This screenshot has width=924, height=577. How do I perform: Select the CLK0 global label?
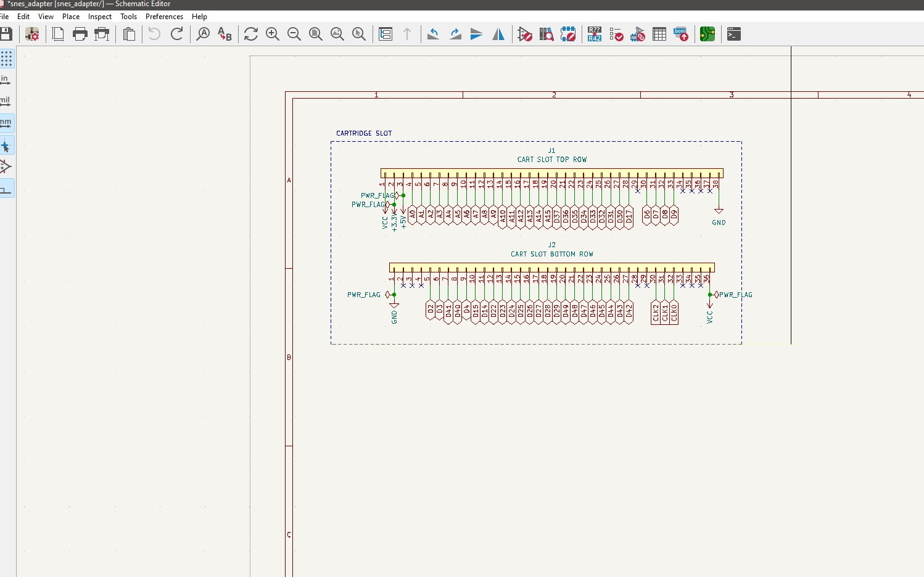[x=674, y=313]
